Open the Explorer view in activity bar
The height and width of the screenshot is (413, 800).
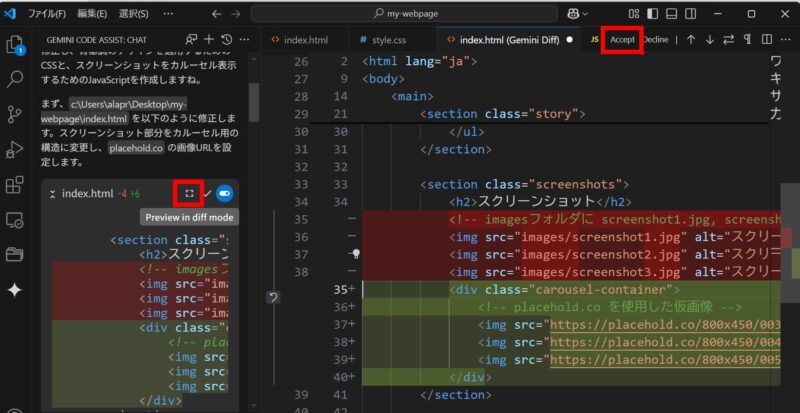click(14, 44)
